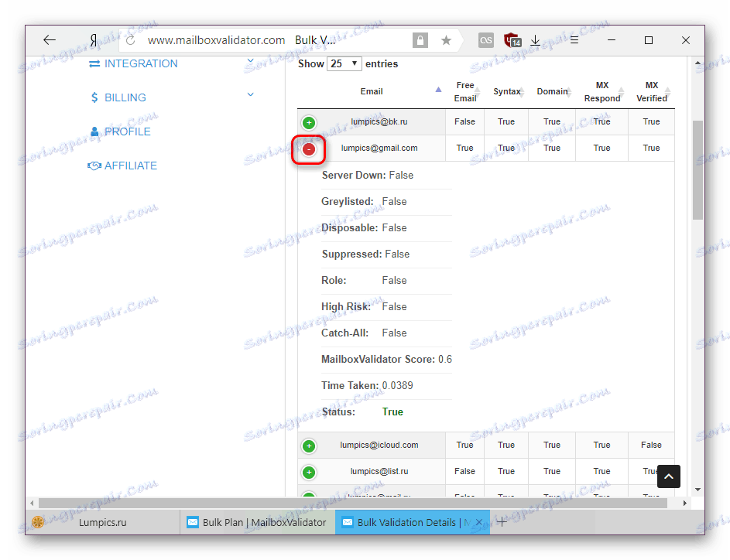Click the Server Down False entry
Screen dimensions: 730x560
tap(368, 175)
